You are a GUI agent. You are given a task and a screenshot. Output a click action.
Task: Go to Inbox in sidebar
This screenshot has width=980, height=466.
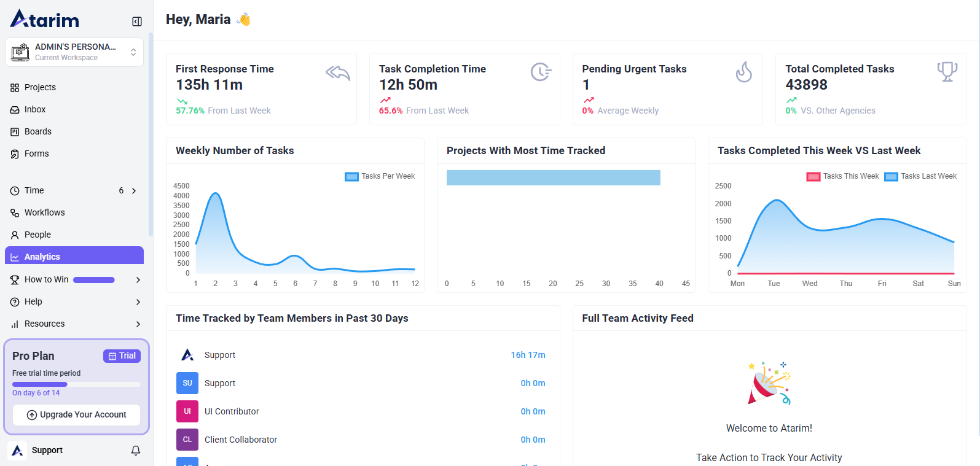[x=35, y=109]
